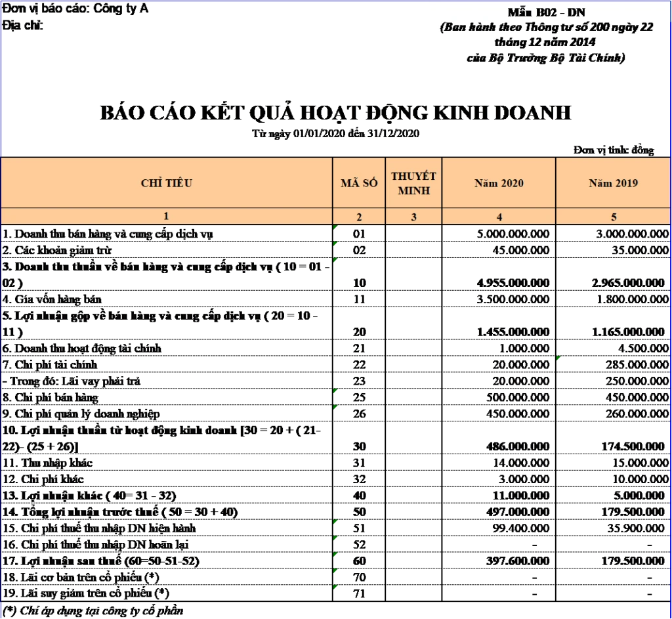Click the "Năm 2020" column header
Image resolution: width=672 pixels, height=619 pixels.
[499, 183]
